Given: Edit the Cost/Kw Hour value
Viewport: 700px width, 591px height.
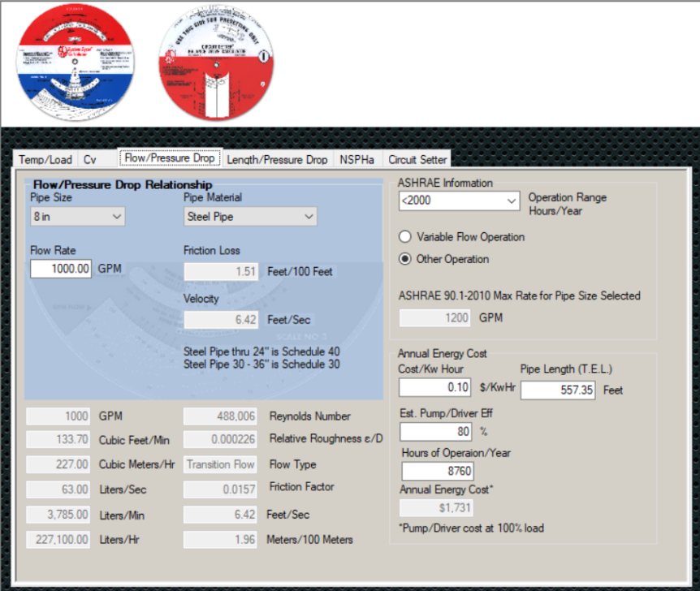Looking at the screenshot, I should 434,387.
